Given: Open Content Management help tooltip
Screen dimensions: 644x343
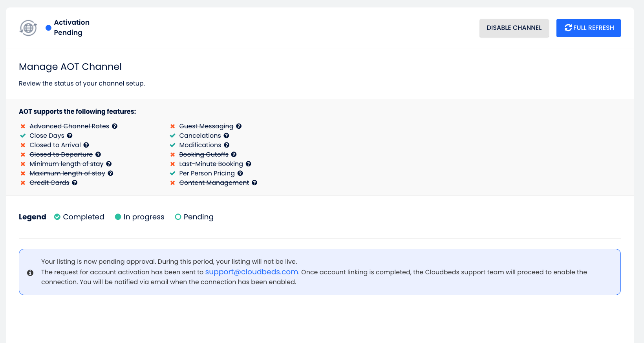Looking at the screenshot, I should pos(254,182).
